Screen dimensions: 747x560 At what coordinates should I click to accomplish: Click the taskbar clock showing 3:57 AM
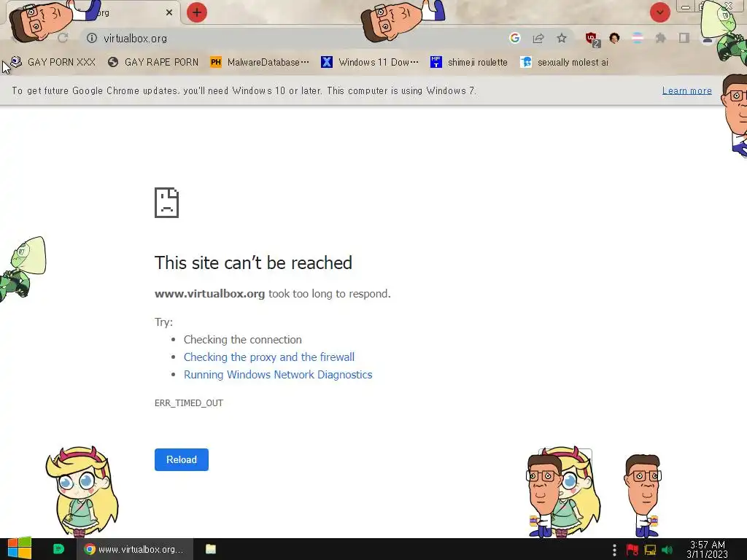[x=708, y=550]
